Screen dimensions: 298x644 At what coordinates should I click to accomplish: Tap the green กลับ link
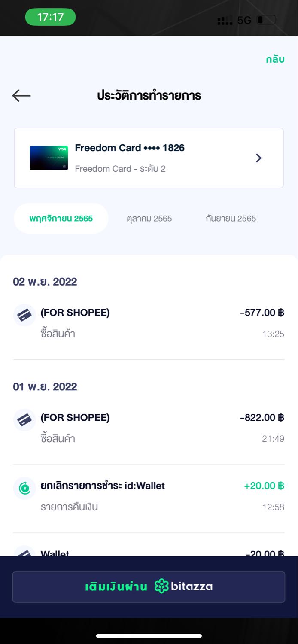[x=275, y=59]
